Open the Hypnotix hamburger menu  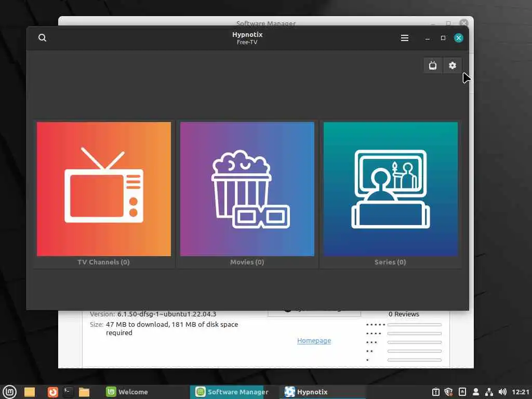click(x=404, y=38)
